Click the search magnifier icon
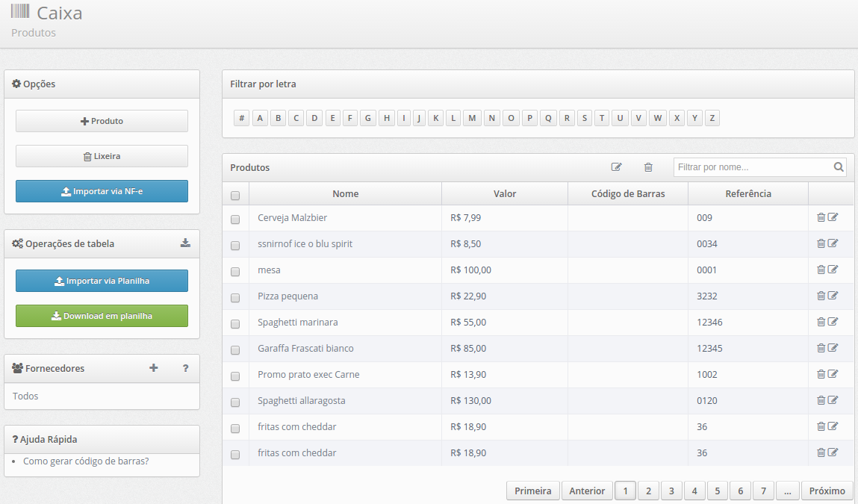This screenshot has height=504, width=858. [x=839, y=167]
